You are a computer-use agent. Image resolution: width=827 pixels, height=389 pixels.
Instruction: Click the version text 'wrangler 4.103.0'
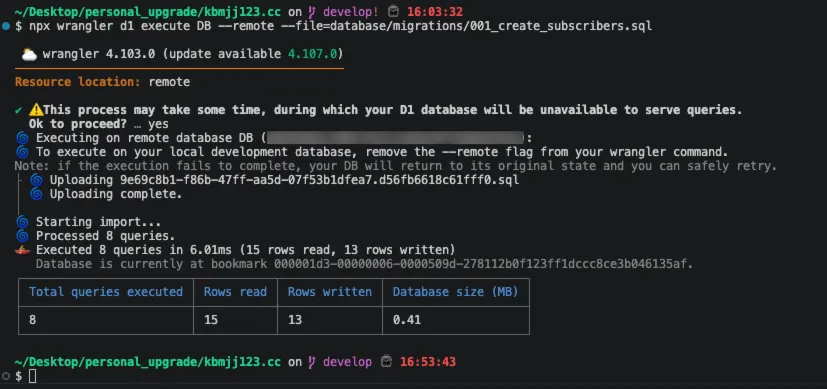(x=99, y=54)
